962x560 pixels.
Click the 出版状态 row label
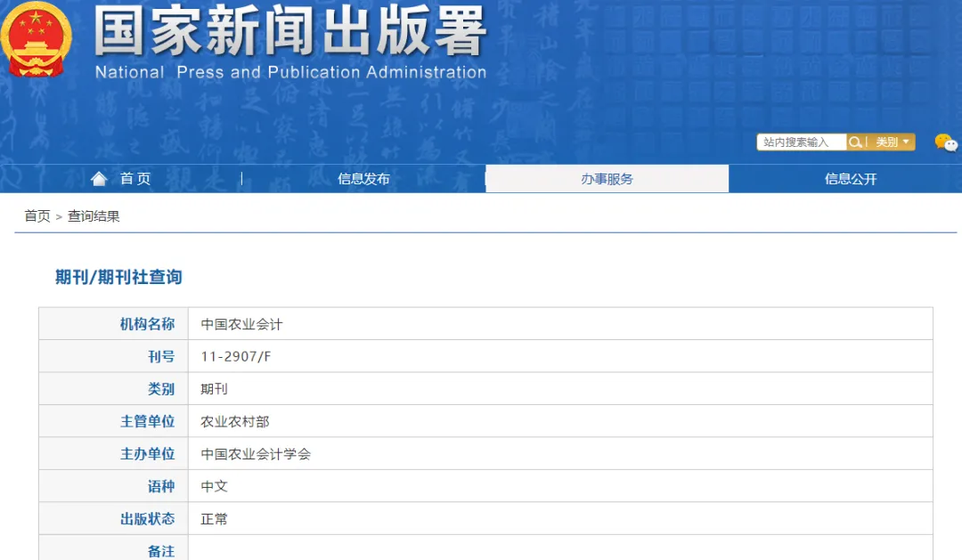click(x=147, y=520)
